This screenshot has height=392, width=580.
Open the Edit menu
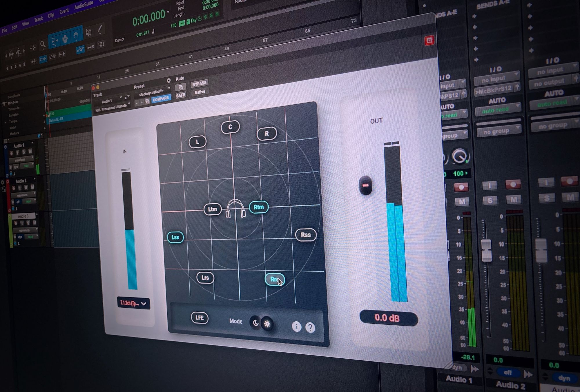14,27
